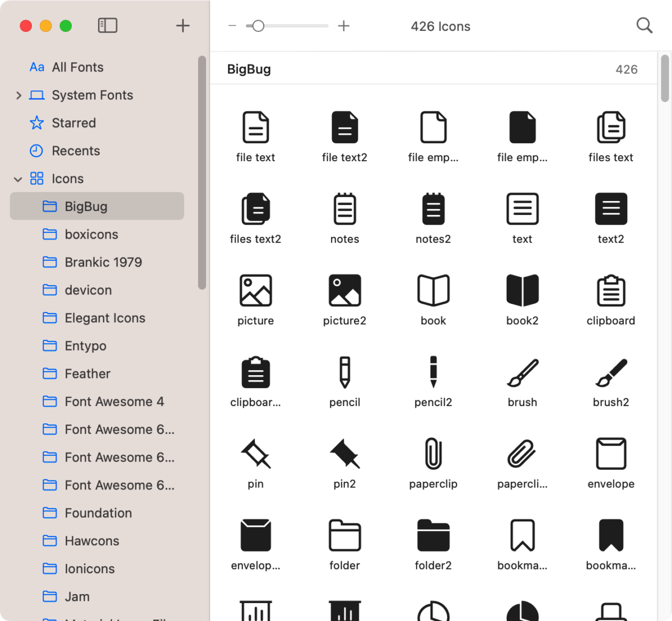Select the 'pencil' icon
The width and height of the screenshot is (672, 621).
coord(344,372)
